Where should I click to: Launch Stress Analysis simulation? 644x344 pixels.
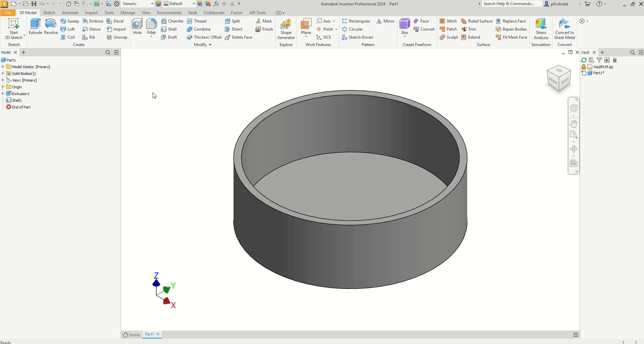pyautogui.click(x=541, y=29)
